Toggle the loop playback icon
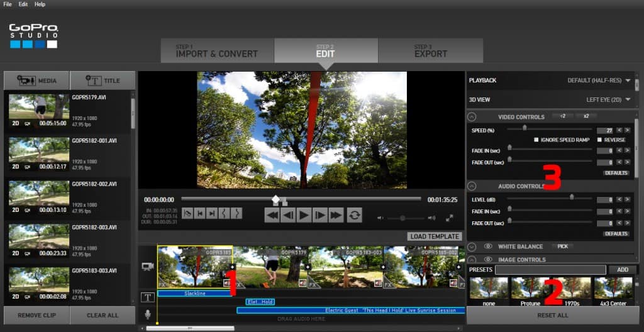Screen dimensions: 644x332 [x=355, y=215]
